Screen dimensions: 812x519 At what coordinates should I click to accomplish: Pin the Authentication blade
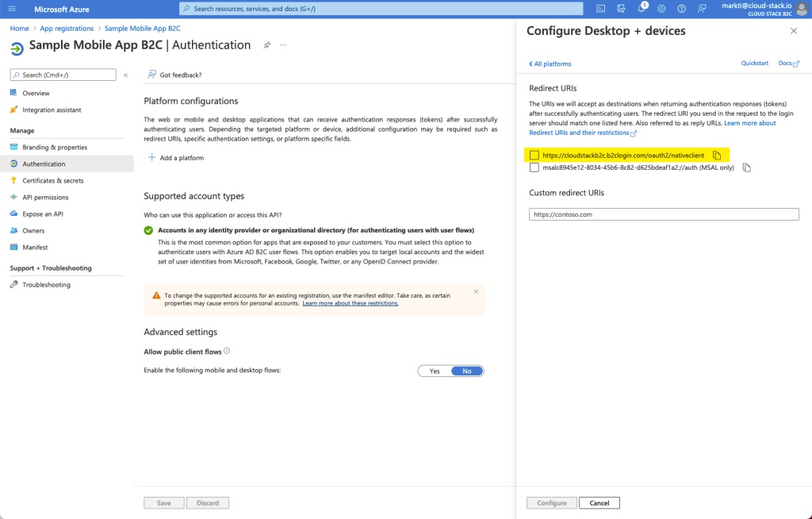266,45
